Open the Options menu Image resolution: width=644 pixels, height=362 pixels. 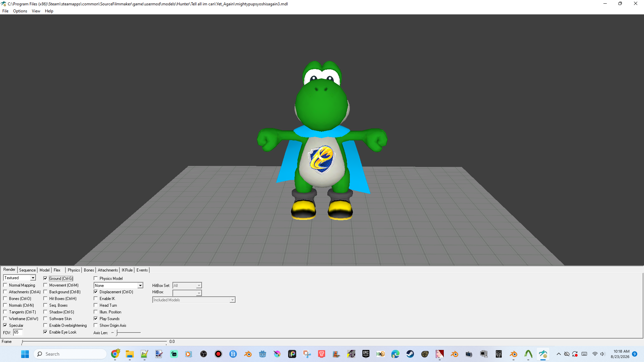coord(20,11)
